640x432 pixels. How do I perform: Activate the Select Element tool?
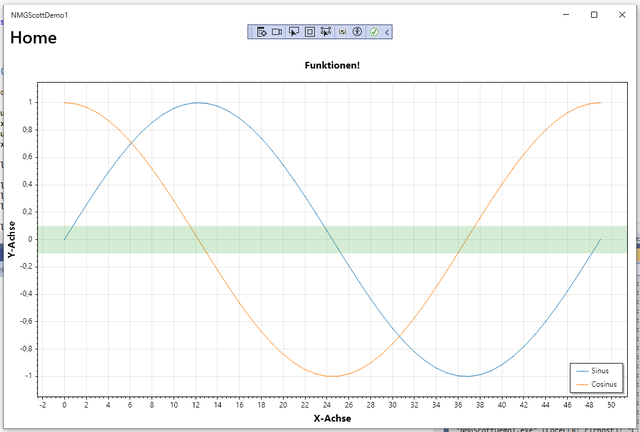294,32
